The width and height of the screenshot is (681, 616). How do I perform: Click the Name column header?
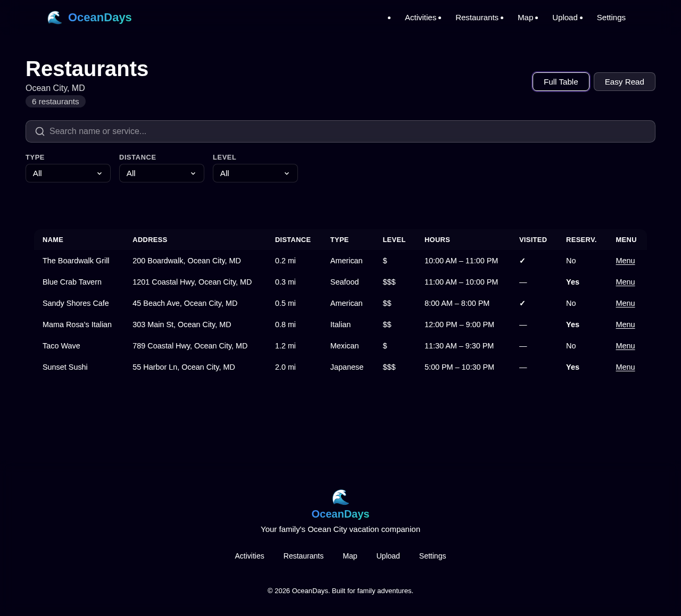pyautogui.click(x=53, y=240)
